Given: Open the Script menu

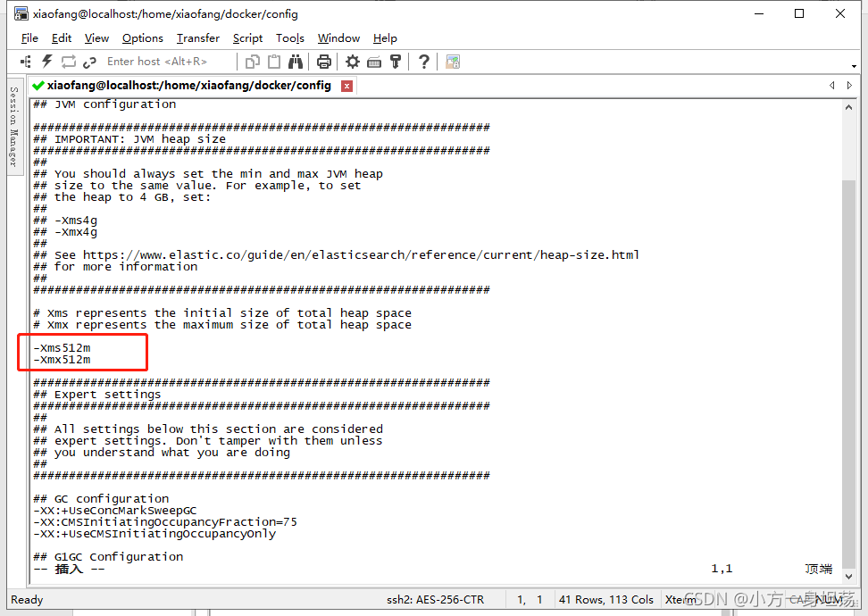Looking at the screenshot, I should pos(247,38).
